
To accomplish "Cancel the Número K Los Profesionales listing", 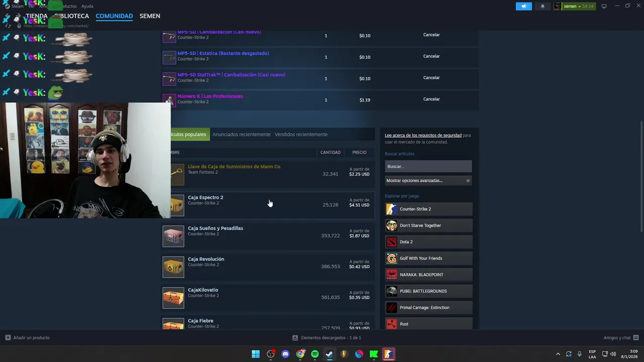I will click(431, 99).
